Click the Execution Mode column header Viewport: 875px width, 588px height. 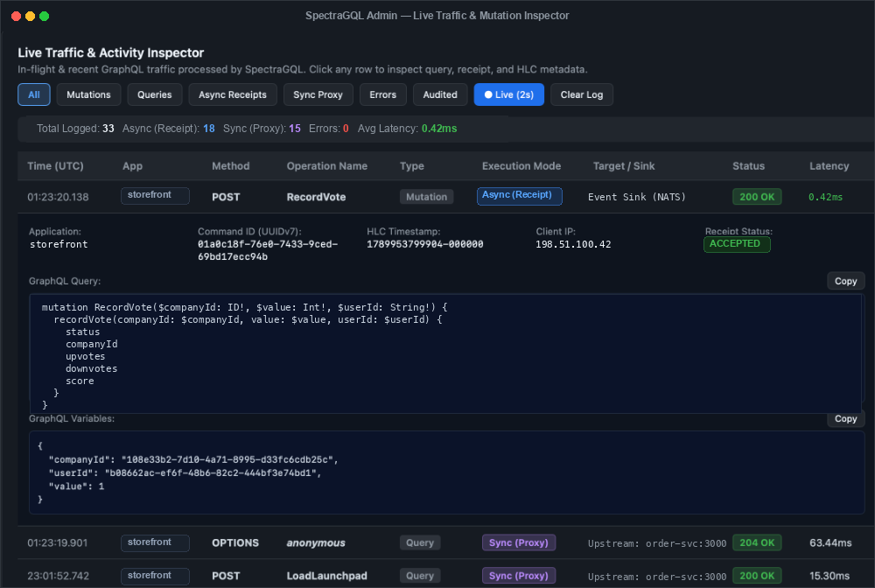click(521, 165)
